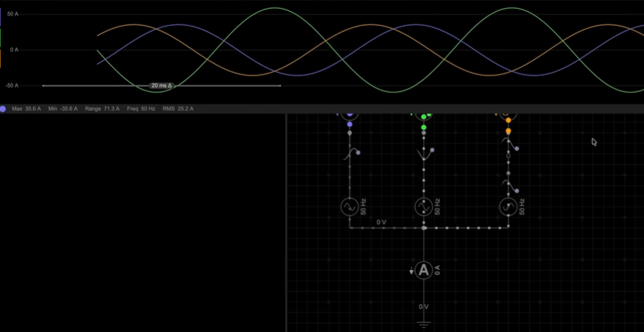
Task: Select the ground symbol below the ammeter
Action: 424,323
